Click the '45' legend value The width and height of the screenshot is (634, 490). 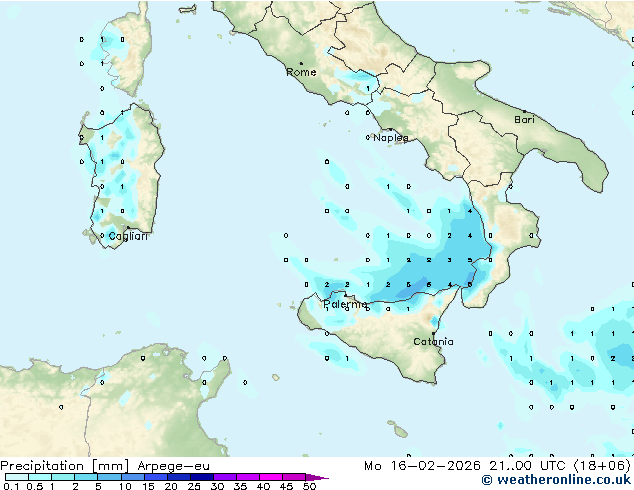[x=286, y=486]
